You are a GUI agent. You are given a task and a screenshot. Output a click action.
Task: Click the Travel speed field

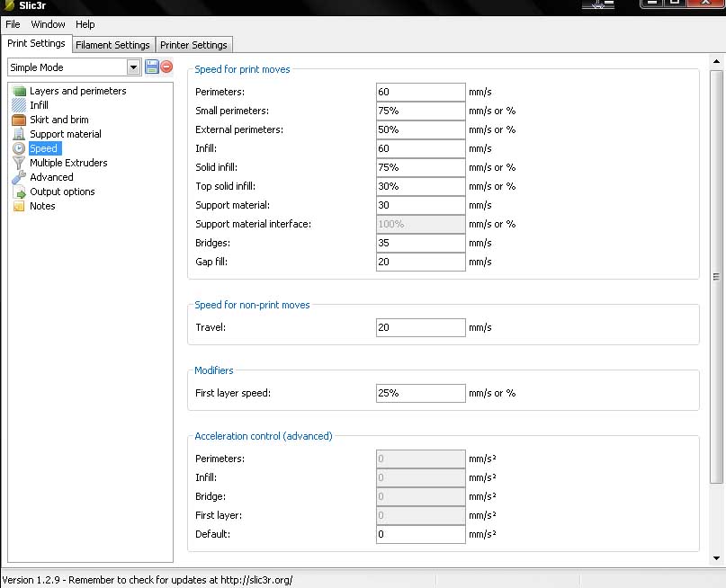click(x=420, y=327)
